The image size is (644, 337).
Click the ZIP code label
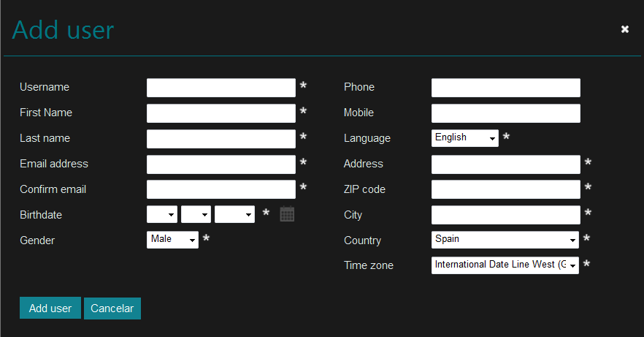(364, 189)
